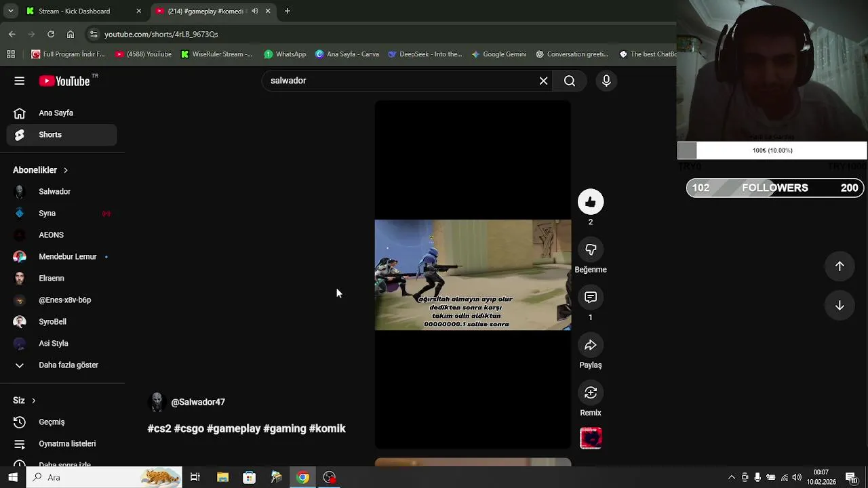The width and height of the screenshot is (868, 488).
Task: Click the #cs2 hashtag
Action: click(159, 428)
